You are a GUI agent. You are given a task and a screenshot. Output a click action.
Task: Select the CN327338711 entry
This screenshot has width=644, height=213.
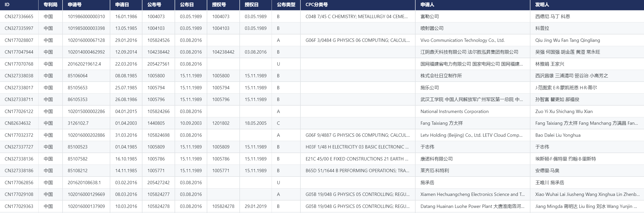click(19, 99)
